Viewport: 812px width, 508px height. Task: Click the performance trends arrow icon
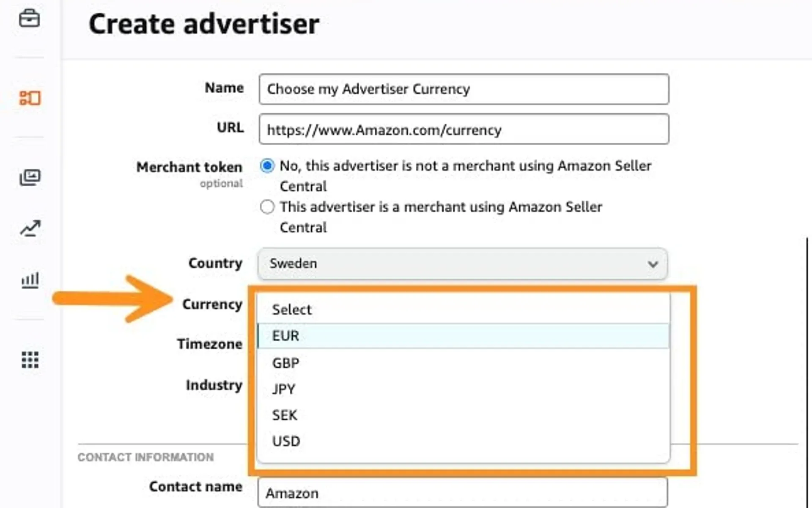30,229
